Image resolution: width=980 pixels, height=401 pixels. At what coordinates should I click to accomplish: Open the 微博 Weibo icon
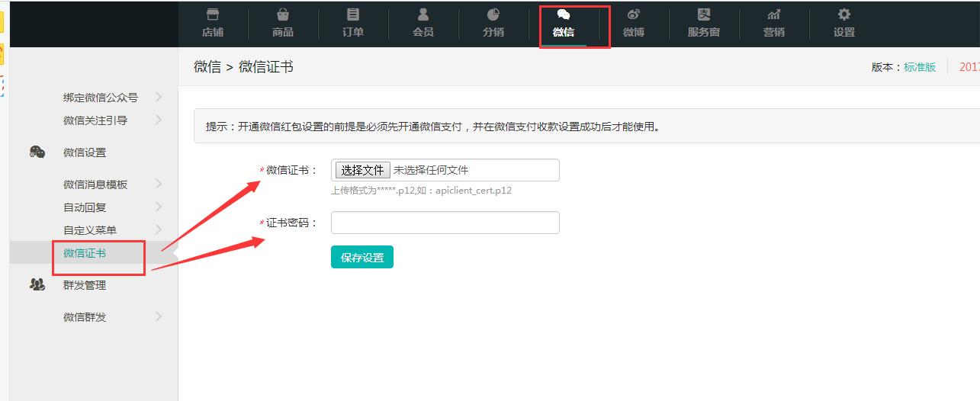pyautogui.click(x=634, y=14)
